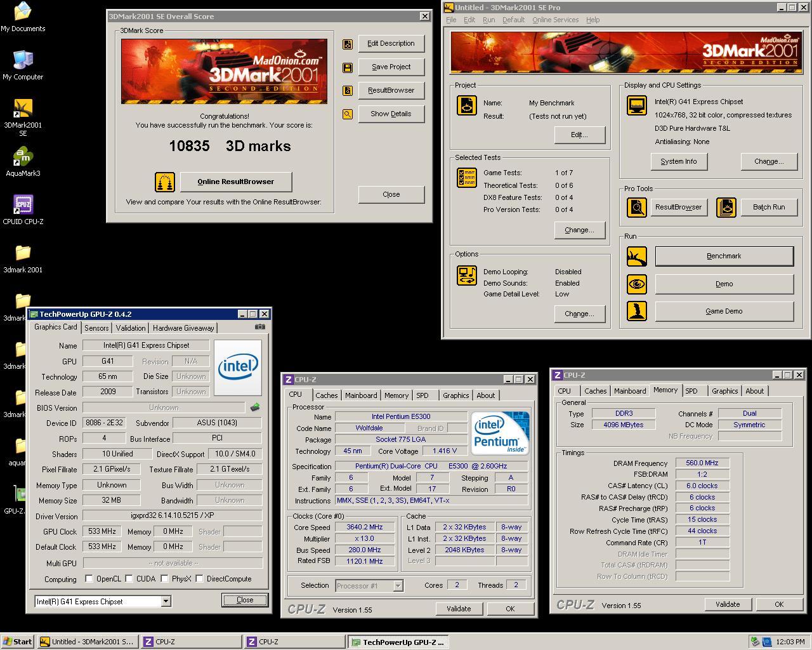Image resolution: width=812 pixels, height=650 pixels.
Task: Click the Project document icon in 3DMark2001
Action: coord(467,105)
